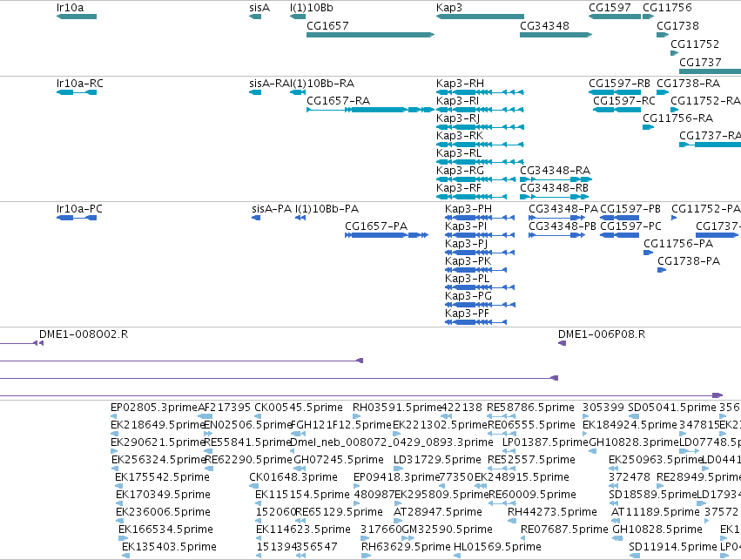Click the Kap3-PI protein label
This screenshot has height=560, width=741.
pos(466,226)
